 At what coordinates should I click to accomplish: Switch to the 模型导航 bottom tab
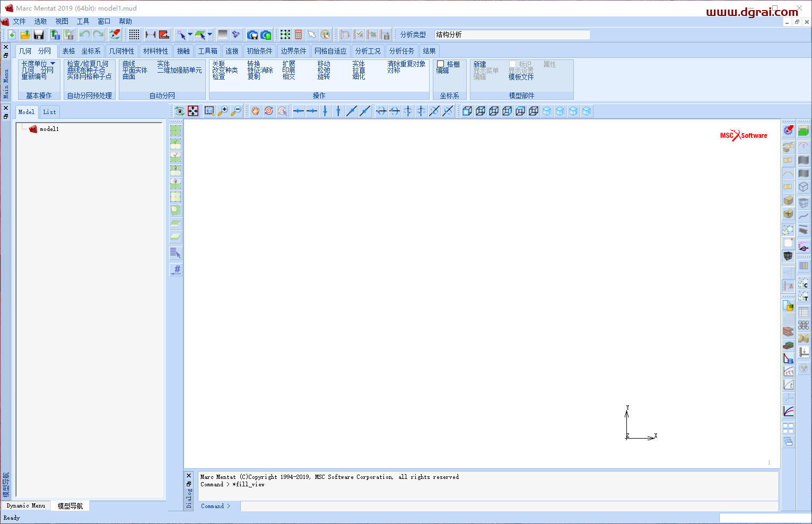click(71, 506)
